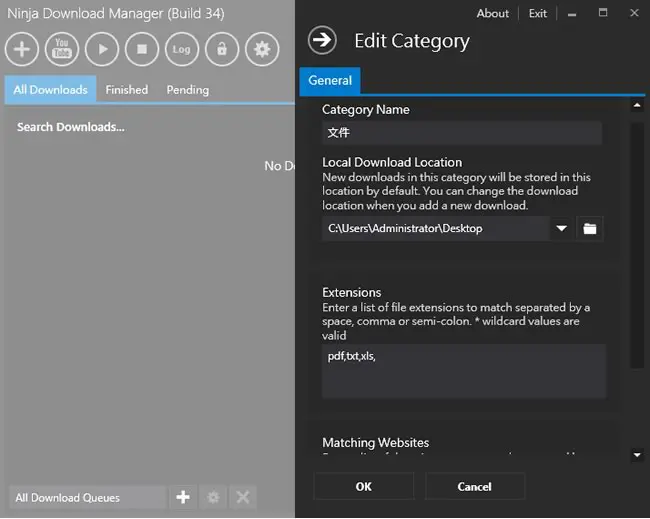Screen dimensions: 650x519
Task: Stop downloads with the stop icon
Action: tap(142, 49)
